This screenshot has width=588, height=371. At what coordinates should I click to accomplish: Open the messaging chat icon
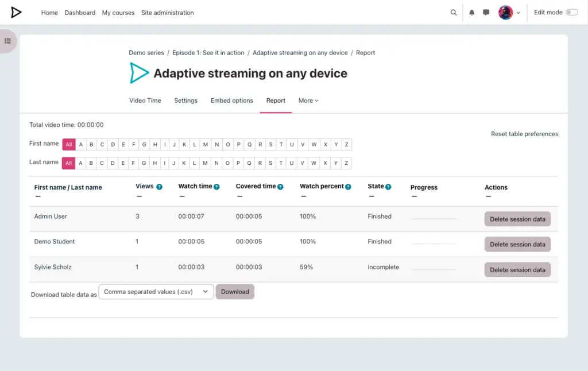(x=486, y=13)
